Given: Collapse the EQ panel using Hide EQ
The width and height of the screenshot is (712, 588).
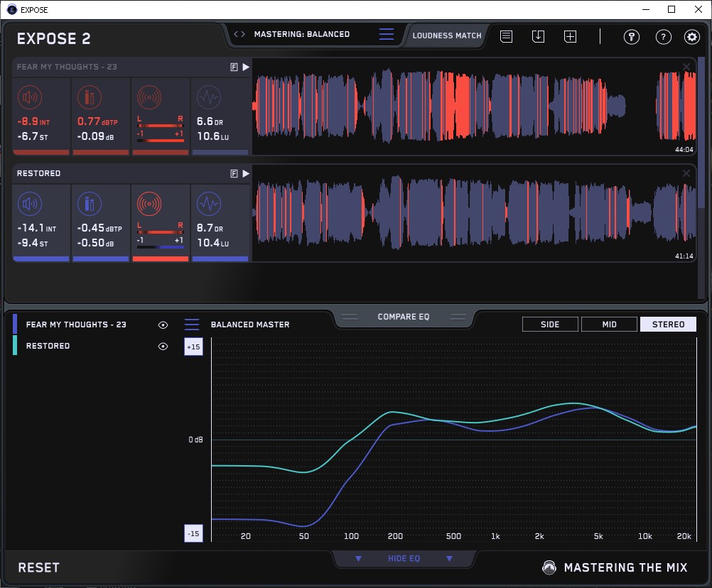Looking at the screenshot, I should (404, 558).
